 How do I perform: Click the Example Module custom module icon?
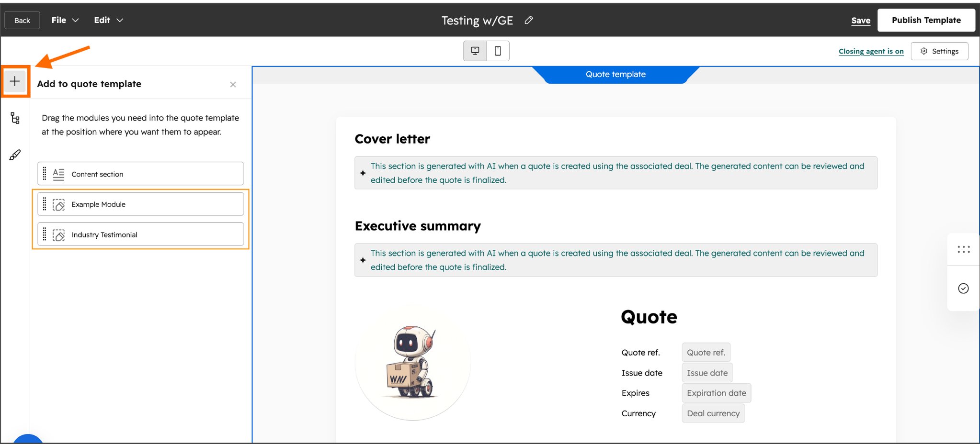point(58,204)
